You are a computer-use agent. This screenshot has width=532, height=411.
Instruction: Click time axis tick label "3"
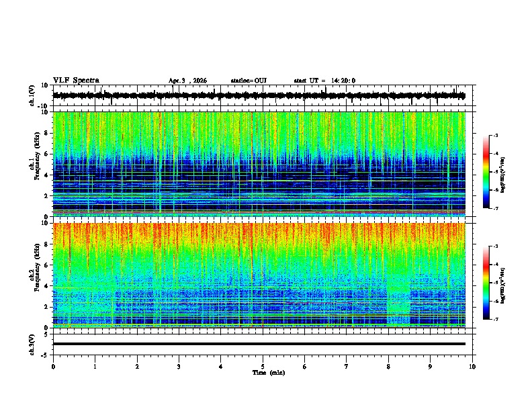(179, 367)
